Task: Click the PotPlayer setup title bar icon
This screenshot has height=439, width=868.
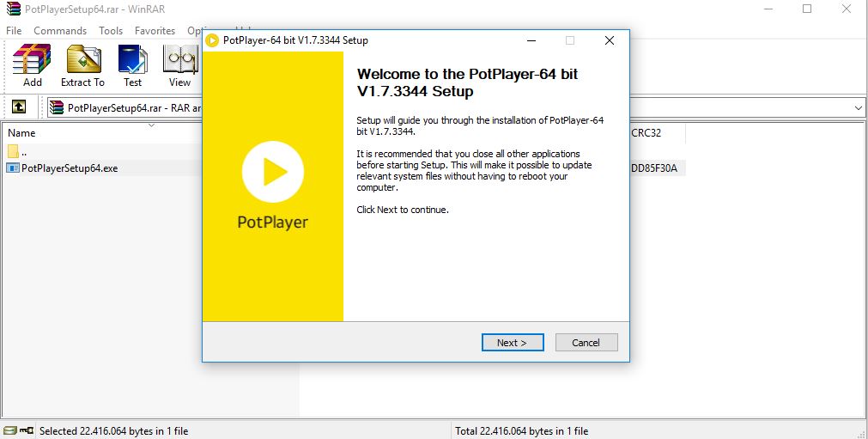Action: pyautogui.click(x=212, y=40)
